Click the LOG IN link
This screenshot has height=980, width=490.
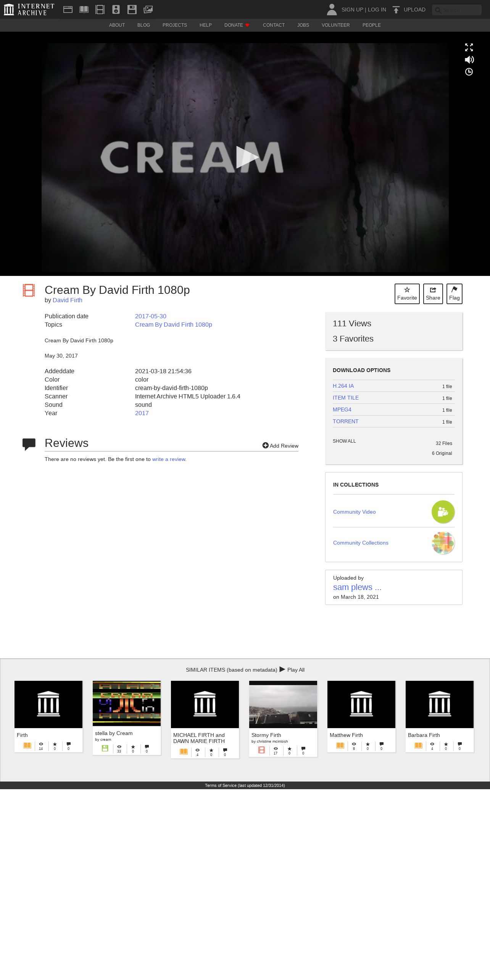point(377,10)
